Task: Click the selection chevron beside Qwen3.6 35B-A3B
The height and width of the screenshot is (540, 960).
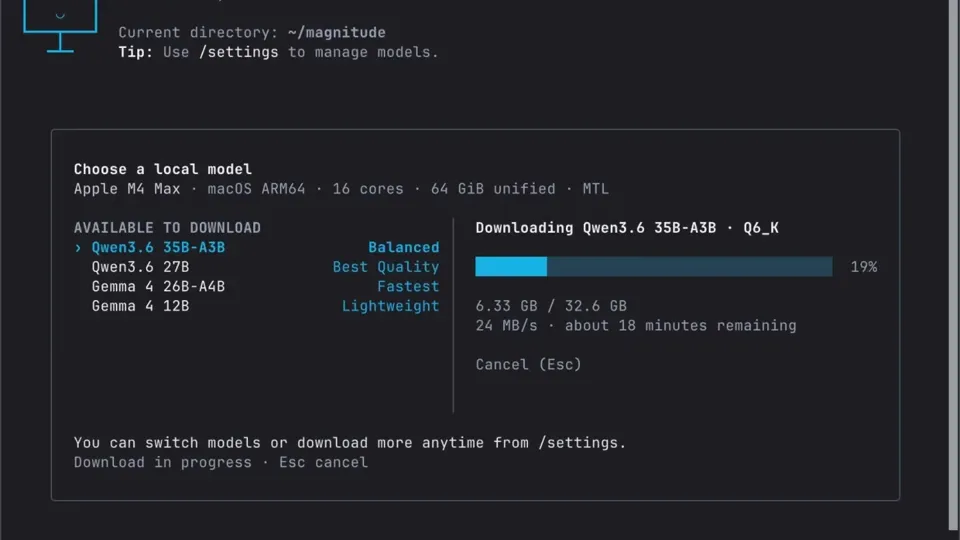Action: pyautogui.click(x=78, y=248)
